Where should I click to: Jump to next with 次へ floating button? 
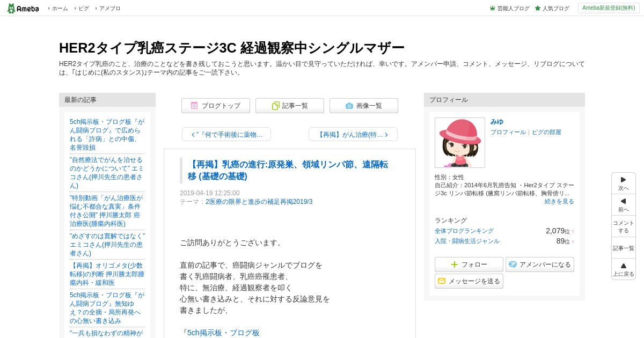pos(624,183)
